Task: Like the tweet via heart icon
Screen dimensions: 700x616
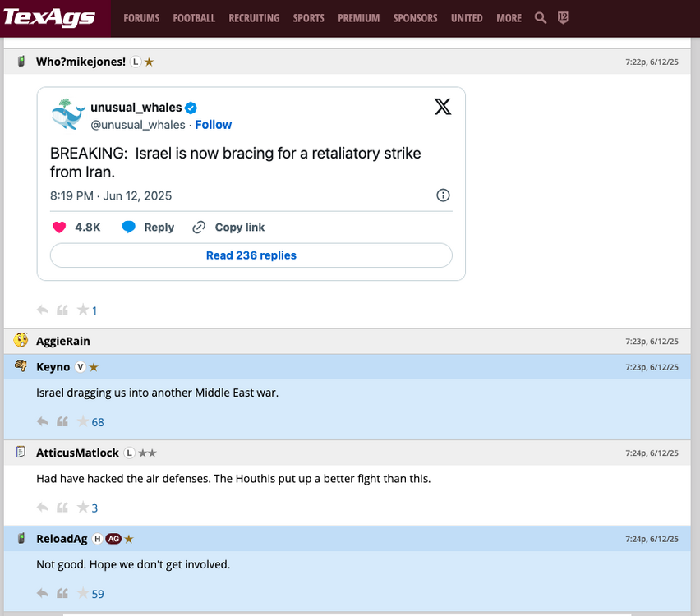Action: click(59, 228)
